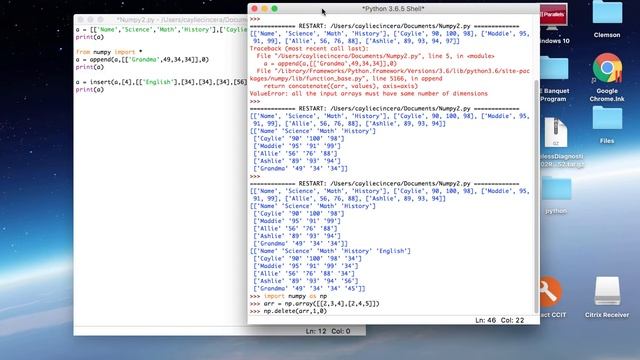This screenshot has width=640, height=360.
Task: Click the traceback line mentioning 'line 5, in <module>'
Action: pyautogui.click(x=375, y=56)
